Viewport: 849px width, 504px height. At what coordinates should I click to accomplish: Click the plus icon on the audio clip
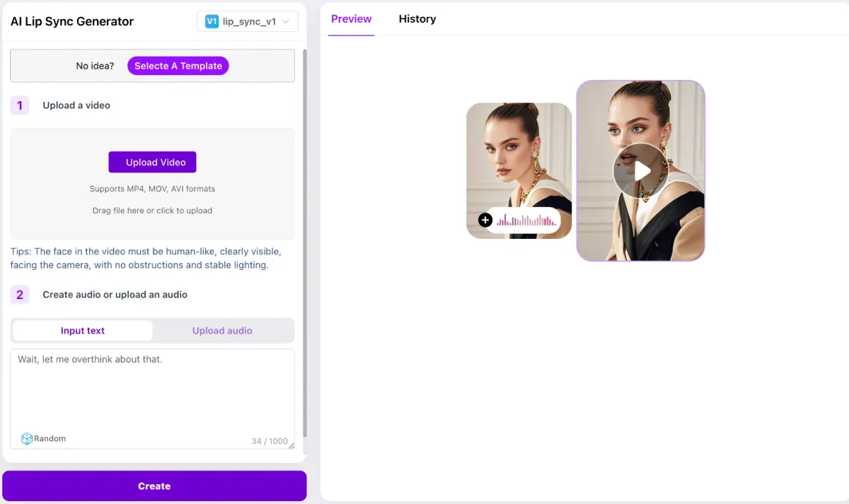pyautogui.click(x=485, y=220)
